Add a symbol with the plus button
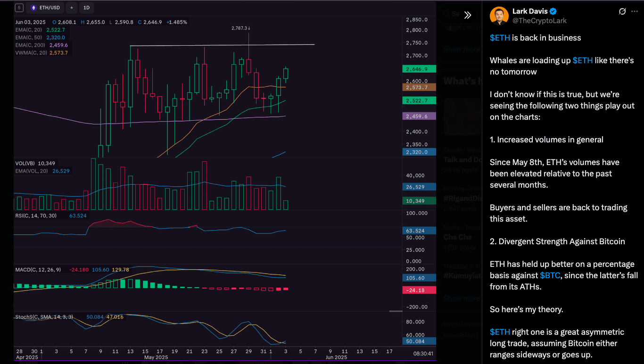Image resolution: width=644 pixels, height=364 pixels. click(x=72, y=8)
